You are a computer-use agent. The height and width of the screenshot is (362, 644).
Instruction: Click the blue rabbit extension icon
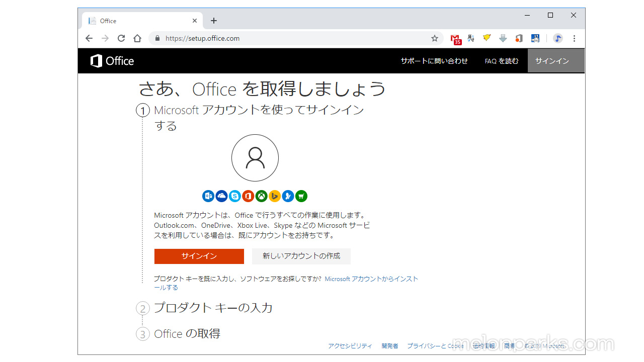click(535, 38)
